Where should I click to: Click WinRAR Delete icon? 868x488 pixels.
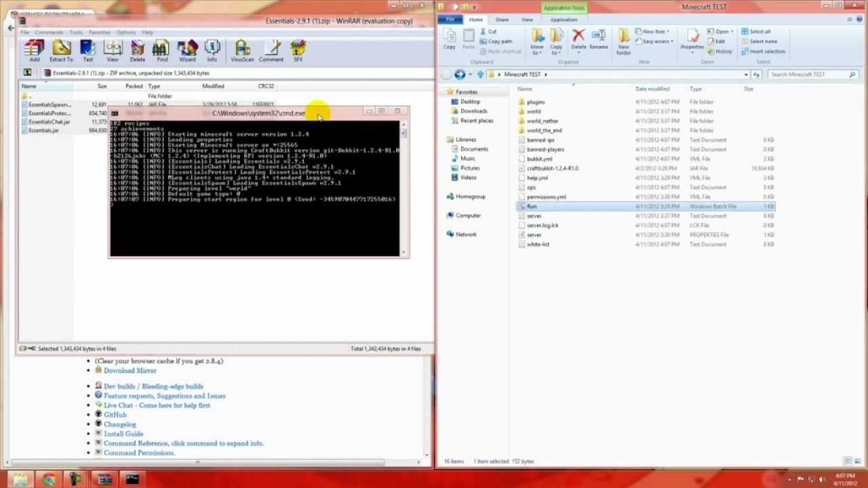138,51
